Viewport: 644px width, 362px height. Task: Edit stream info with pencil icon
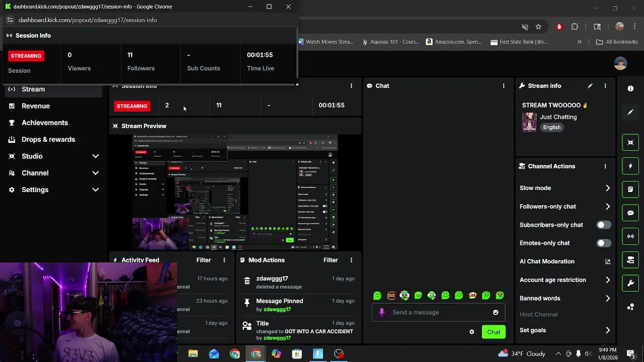(x=590, y=86)
